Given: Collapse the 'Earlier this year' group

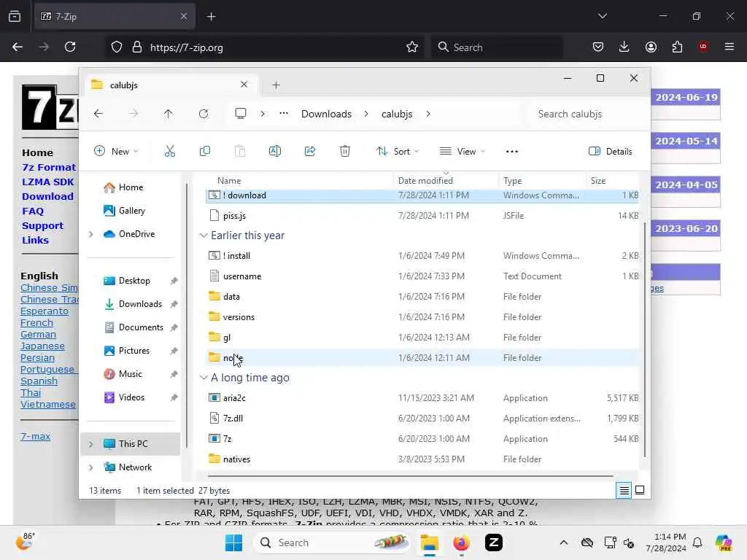Looking at the screenshot, I should pyautogui.click(x=204, y=236).
